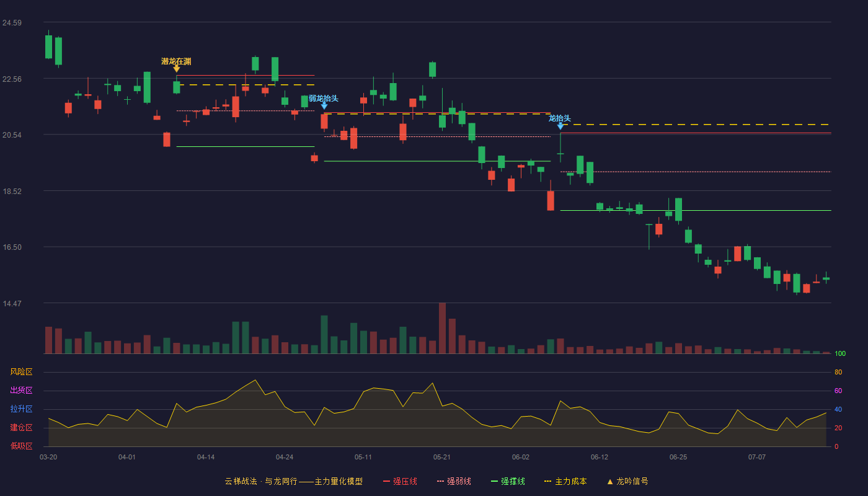Click the 14.47 price axis label
Screen dimensions: 868x496
coord(12,304)
